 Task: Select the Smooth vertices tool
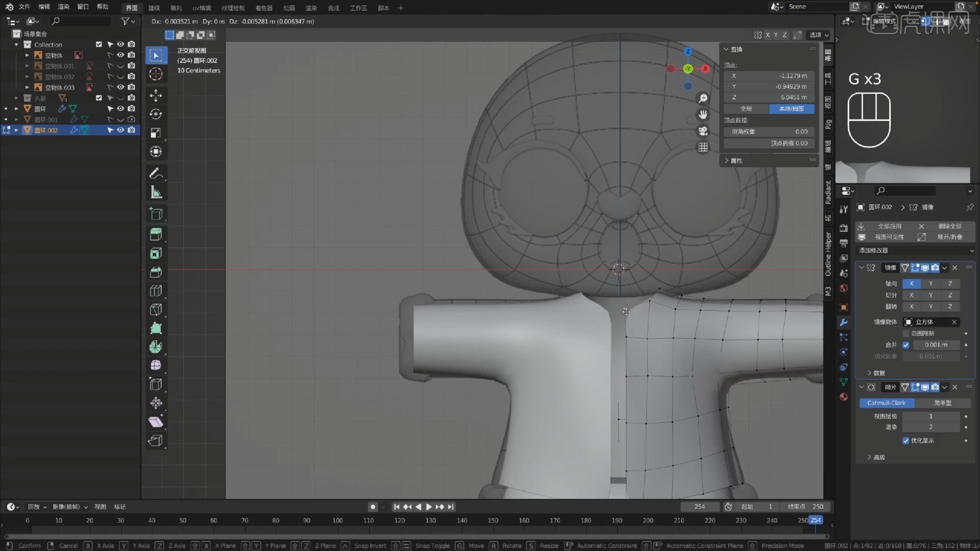156,366
